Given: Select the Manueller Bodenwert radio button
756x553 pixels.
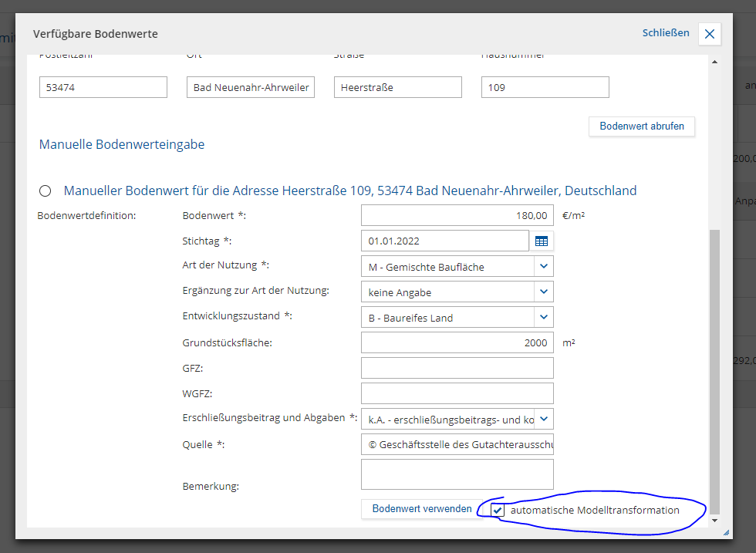Looking at the screenshot, I should click(x=45, y=191).
